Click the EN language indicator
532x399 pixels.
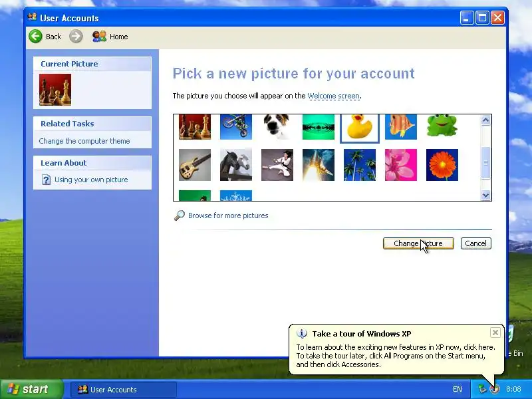pos(457,389)
